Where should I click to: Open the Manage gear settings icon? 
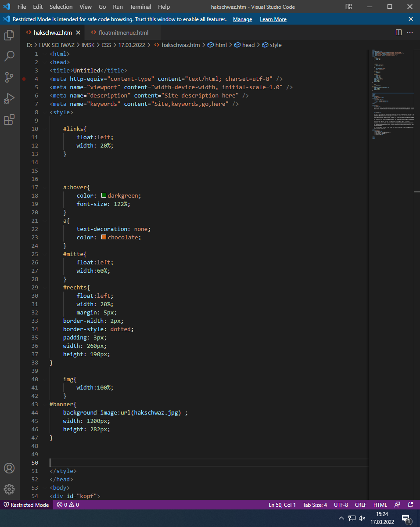[9, 489]
